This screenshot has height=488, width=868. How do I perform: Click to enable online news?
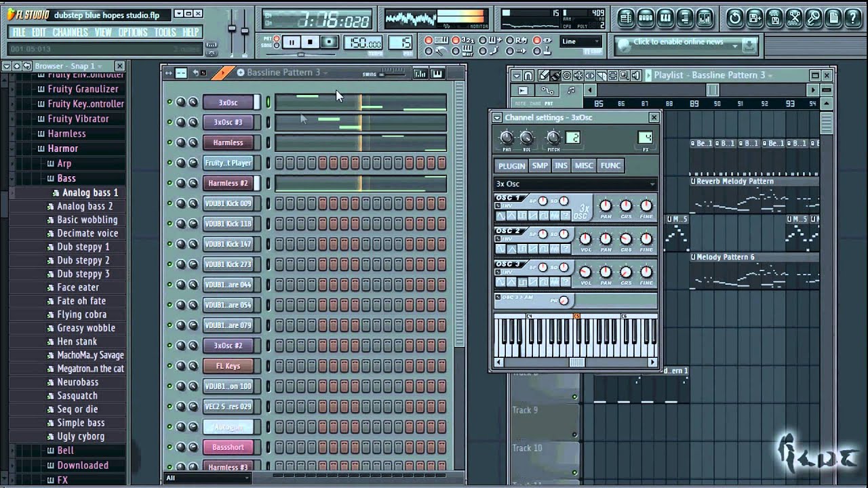(678, 42)
